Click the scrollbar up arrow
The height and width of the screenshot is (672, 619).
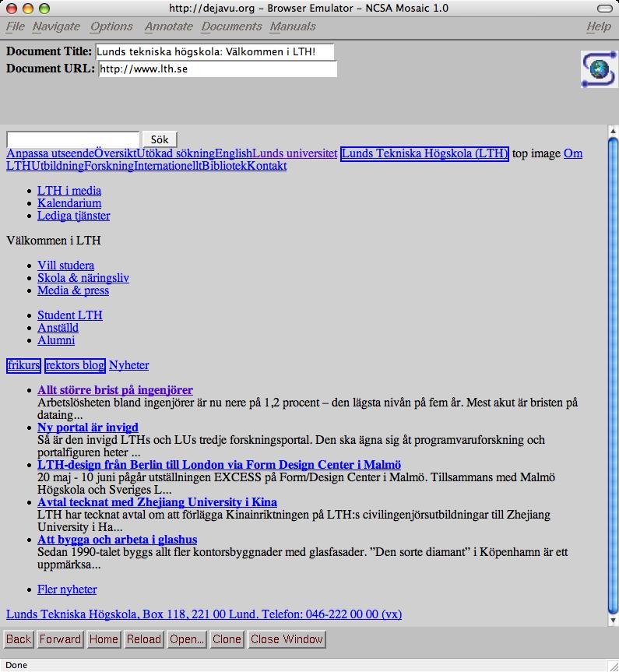[x=613, y=130]
